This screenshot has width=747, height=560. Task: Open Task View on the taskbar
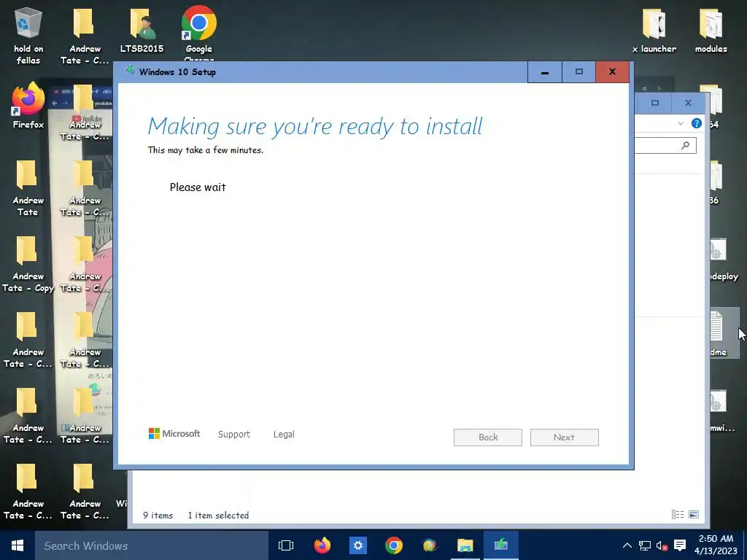click(286, 545)
